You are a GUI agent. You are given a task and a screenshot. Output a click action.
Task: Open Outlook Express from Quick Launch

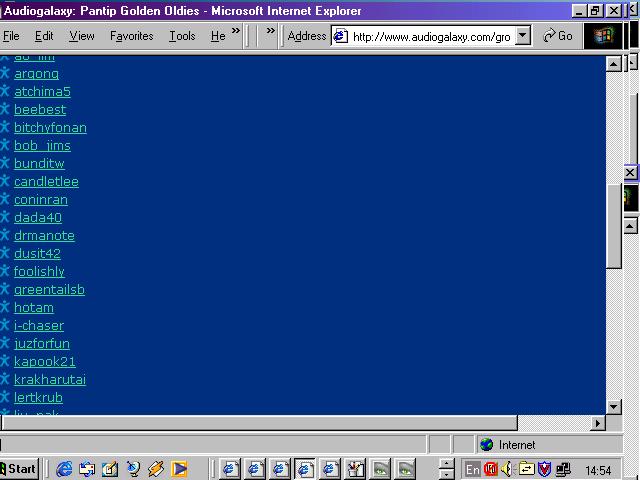pyautogui.click(x=87, y=469)
